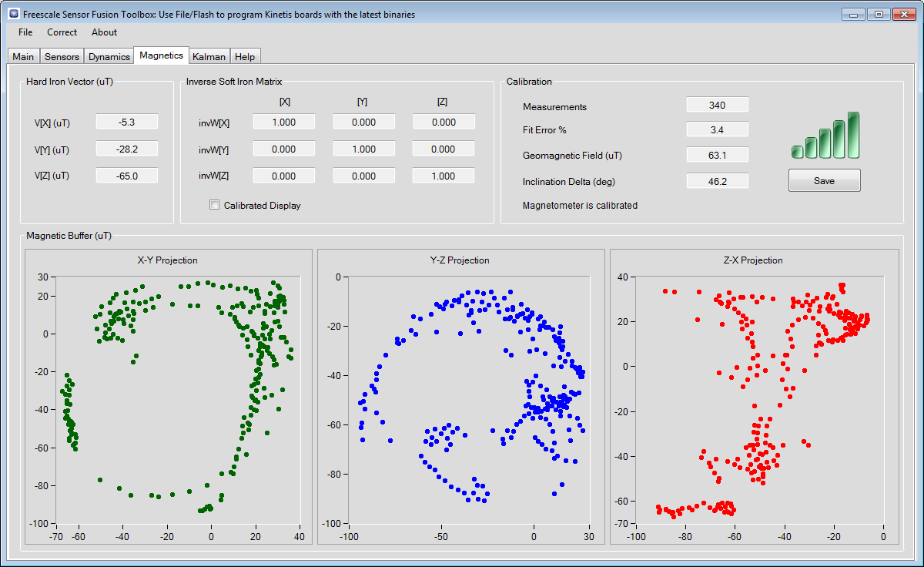924x567 pixels.
Task: Click the application icon in title bar
Action: [13, 14]
